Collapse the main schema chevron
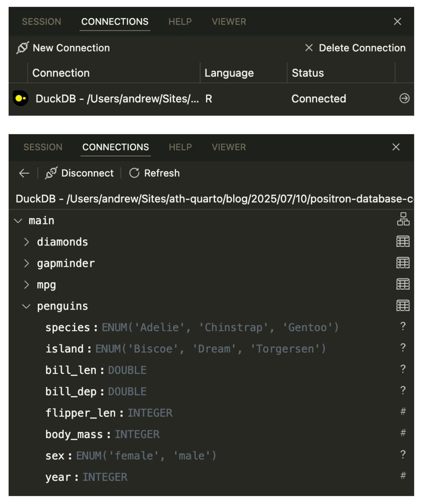 click(x=18, y=221)
